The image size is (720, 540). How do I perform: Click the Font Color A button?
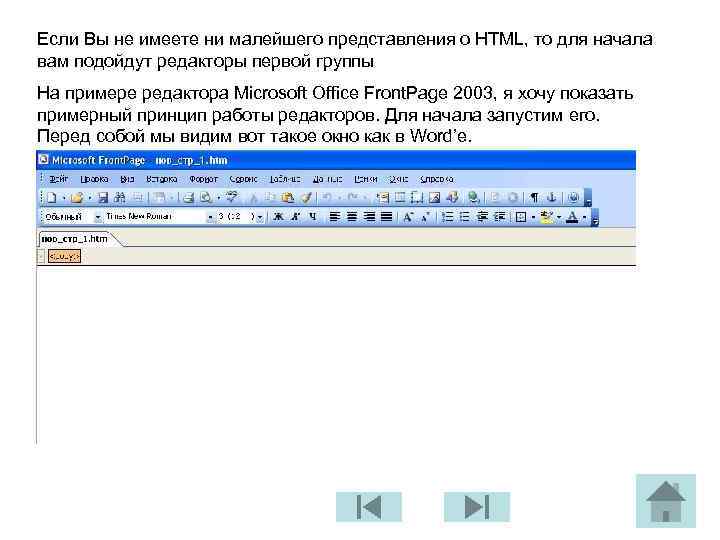tap(572, 217)
